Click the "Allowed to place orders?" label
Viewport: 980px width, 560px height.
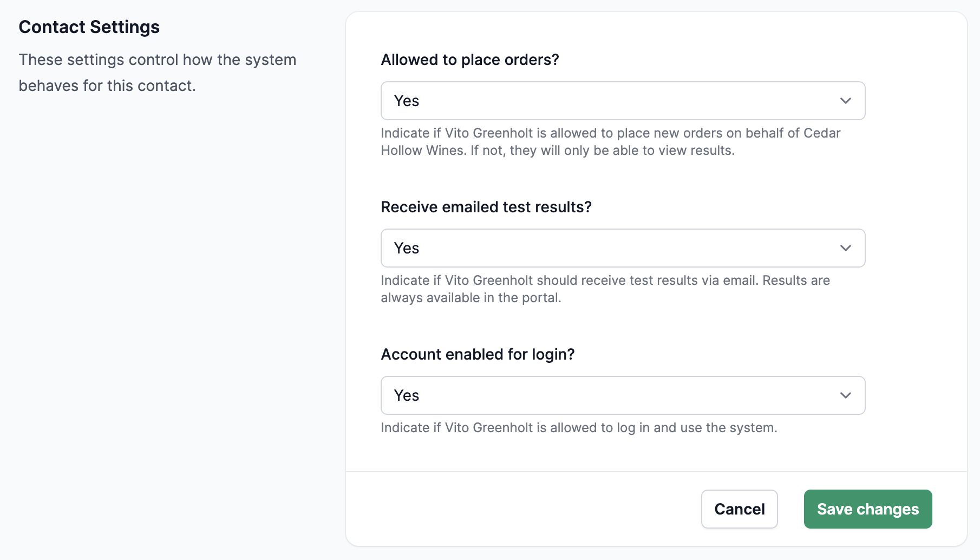(x=470, y=60)
